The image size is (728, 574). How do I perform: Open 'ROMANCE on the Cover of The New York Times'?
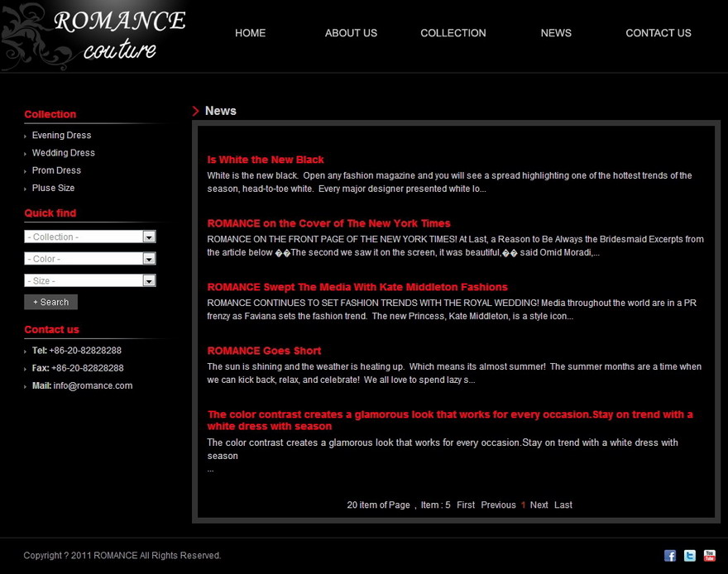click(x=328, y=223)
